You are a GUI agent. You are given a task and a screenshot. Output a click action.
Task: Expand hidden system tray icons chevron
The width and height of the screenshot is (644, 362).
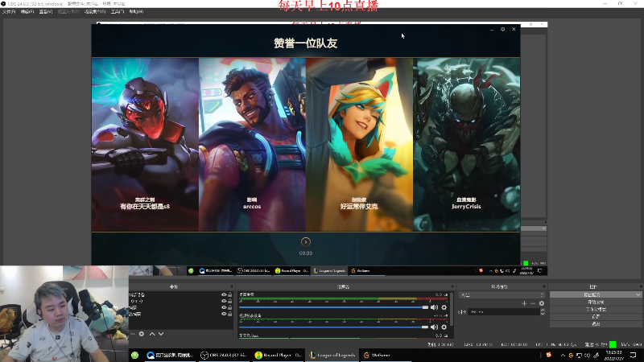(563, 356)
